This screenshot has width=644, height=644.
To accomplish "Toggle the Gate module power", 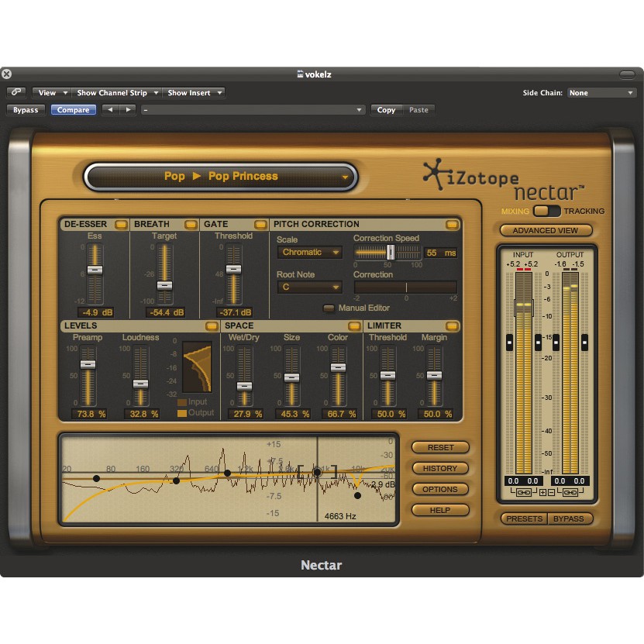I will click(260, 224).
